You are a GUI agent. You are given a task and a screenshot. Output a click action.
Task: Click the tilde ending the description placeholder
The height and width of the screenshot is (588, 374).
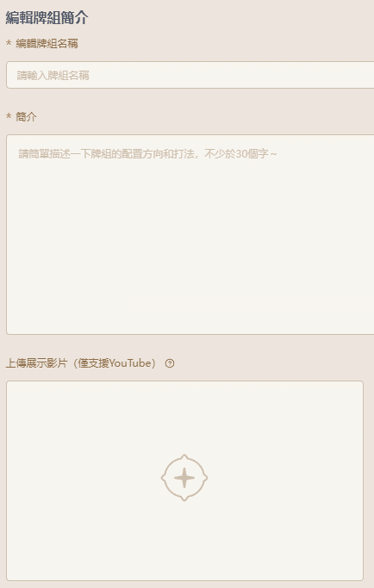coord(273,154)
